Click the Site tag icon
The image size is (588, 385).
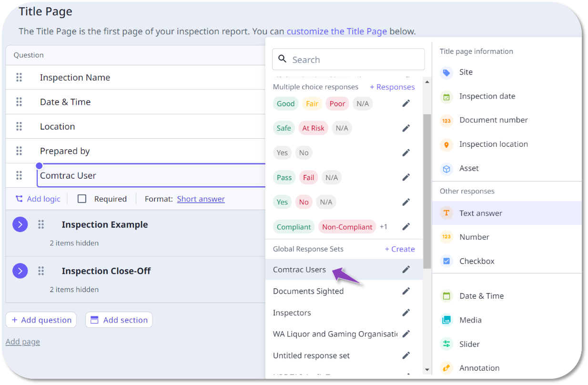(446, 72)
